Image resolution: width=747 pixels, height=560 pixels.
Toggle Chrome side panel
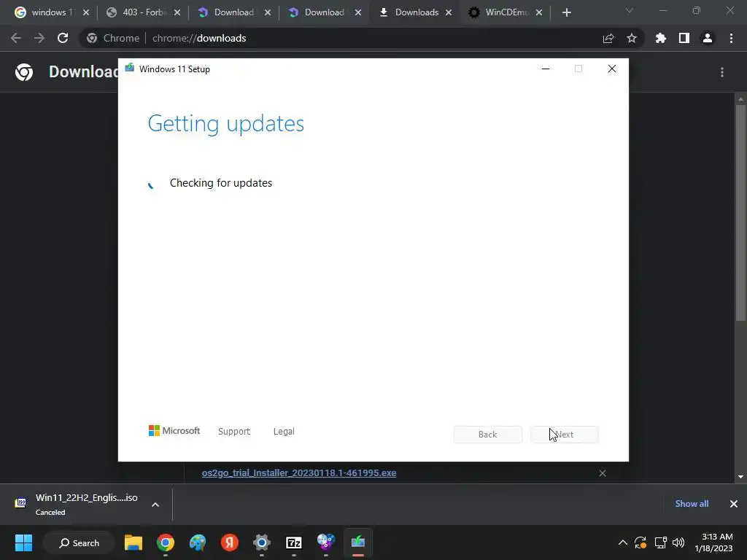pyautogui.click(x=684, y=38)
